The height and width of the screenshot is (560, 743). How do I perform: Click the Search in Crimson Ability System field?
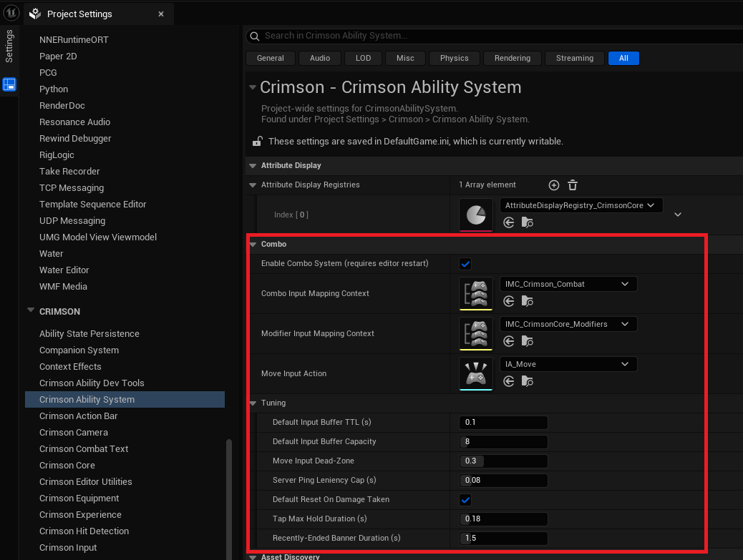pyautogui.click(x=494, y=36)
